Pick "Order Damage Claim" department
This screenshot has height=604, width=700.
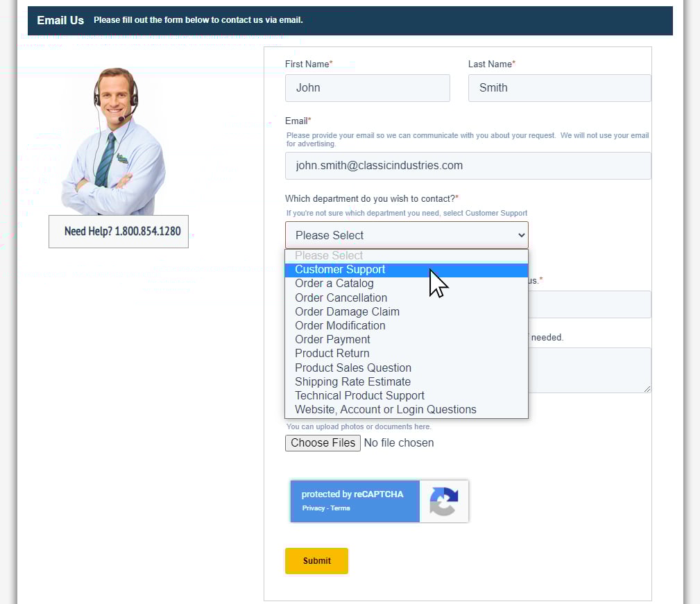point(347,311)
